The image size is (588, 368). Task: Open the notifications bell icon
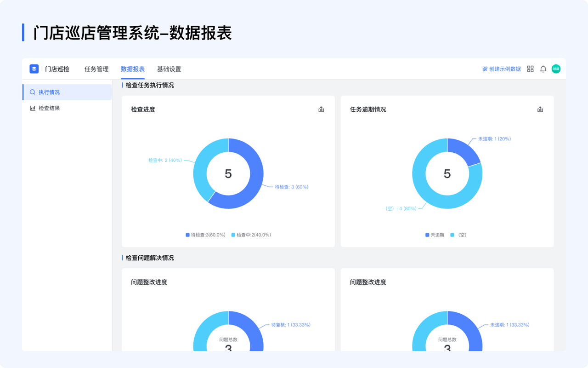543,69
